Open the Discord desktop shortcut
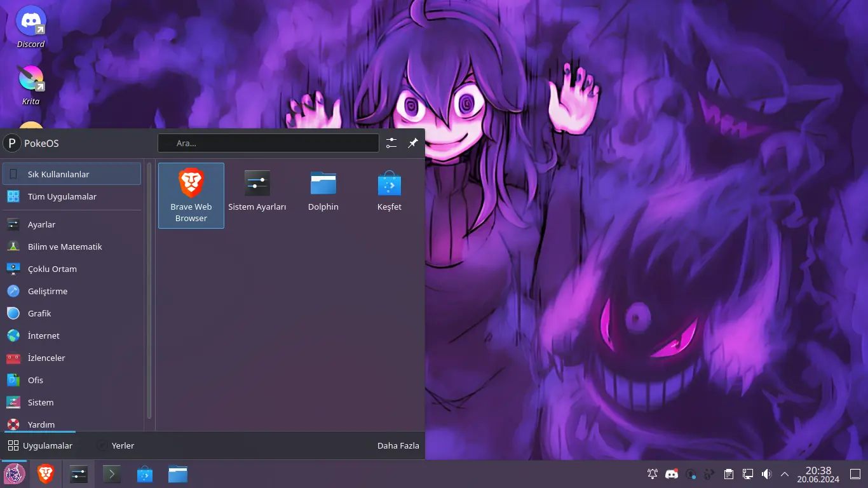Image resolution: width=868 pixels, height=488 pixels. [x=31, y=27]
